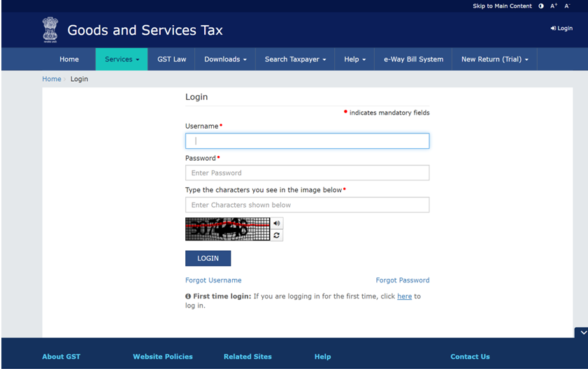Click the first-time login info icon
The image size is (588, 369).
tap(188, 296)
